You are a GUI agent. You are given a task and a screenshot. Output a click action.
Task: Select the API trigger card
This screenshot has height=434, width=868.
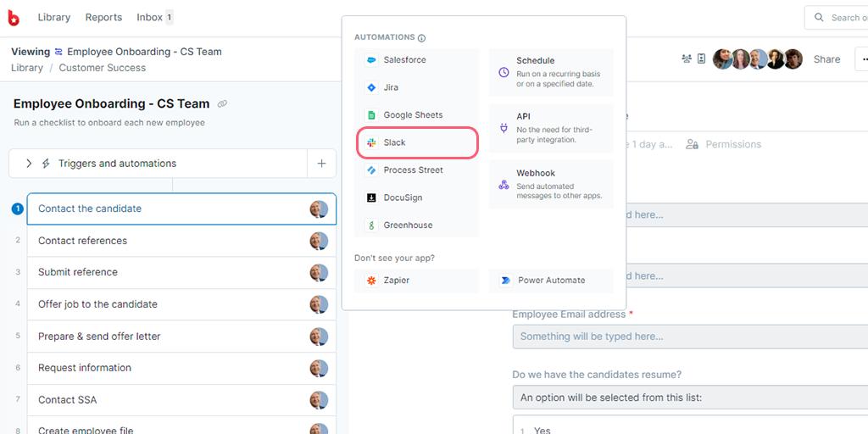click(x=551, y=128)
